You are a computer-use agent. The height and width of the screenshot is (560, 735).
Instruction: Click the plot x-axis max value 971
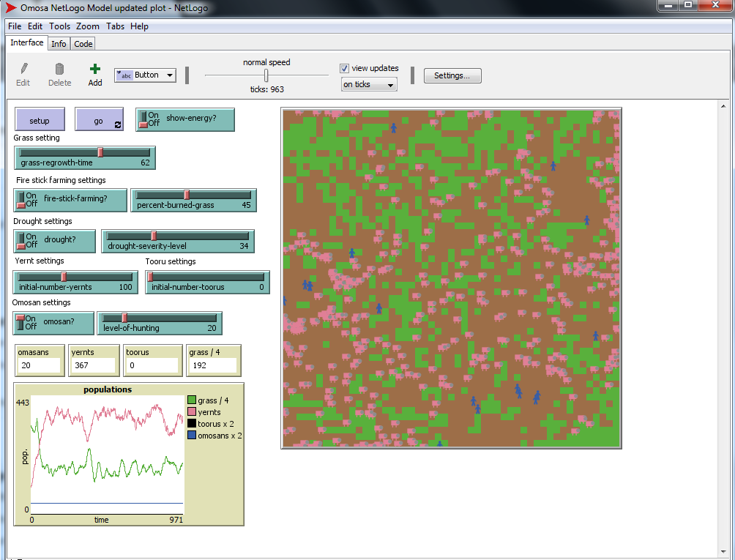tap(176, 520)
